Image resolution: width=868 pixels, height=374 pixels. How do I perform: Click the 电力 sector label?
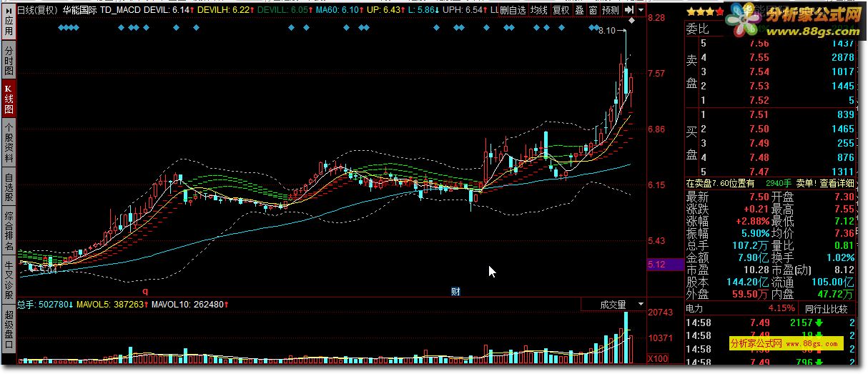(x=695, y=309)
